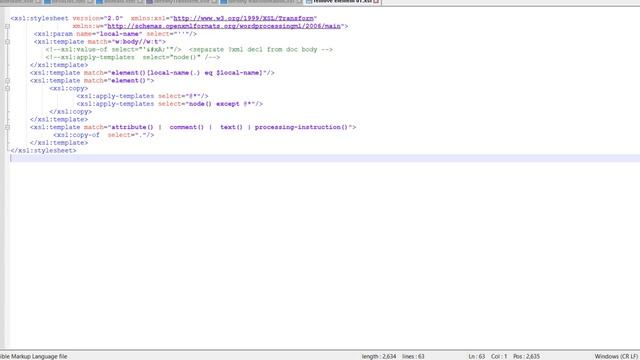640x360 pixels.
Task: Click the closing '</xsl:stylesheet>' tag
Action: click(43, 150)
